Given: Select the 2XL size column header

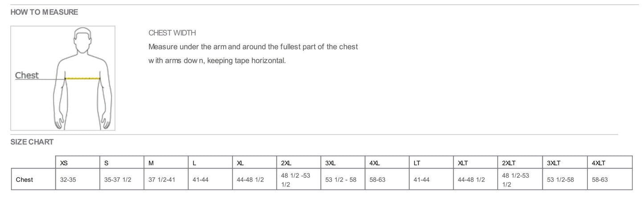Looking at the screenshot, I should [x=286, y=163].
